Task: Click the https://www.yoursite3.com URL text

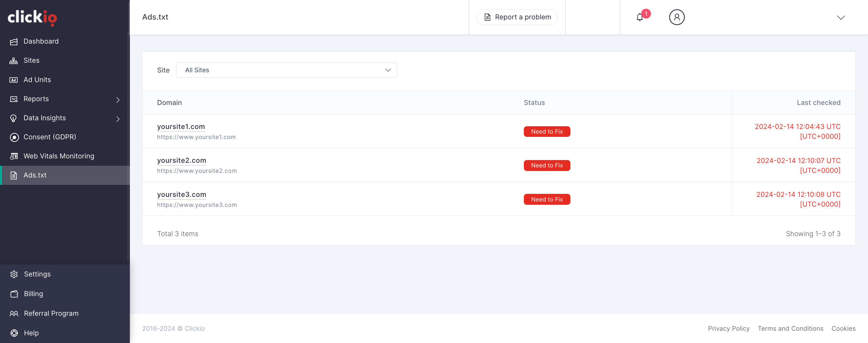Action: point(197,205)
